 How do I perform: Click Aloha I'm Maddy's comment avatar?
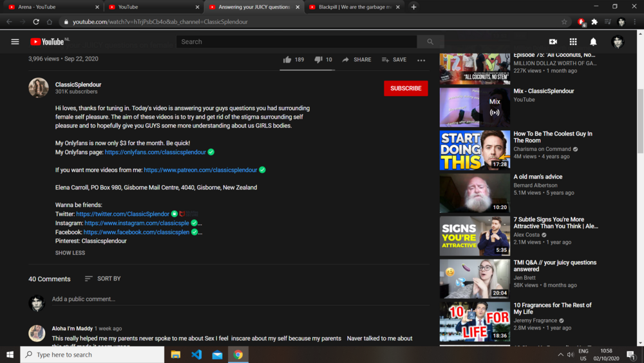click(x=37, y=333)
